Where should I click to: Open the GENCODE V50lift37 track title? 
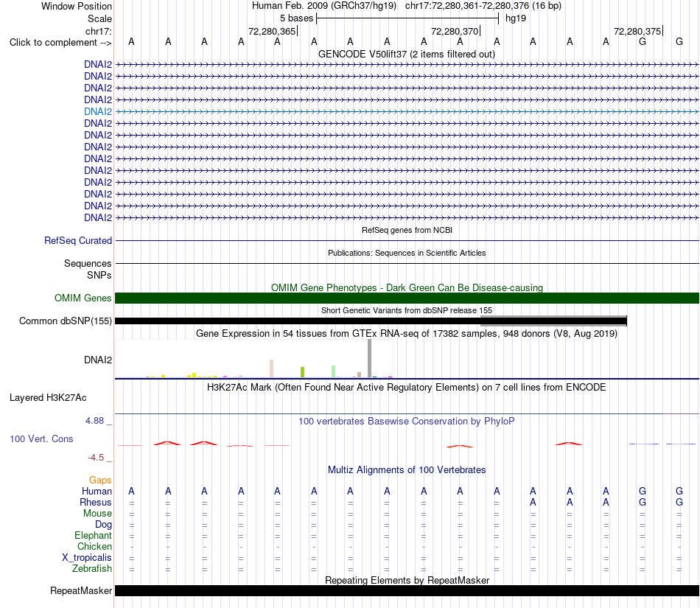406,55
